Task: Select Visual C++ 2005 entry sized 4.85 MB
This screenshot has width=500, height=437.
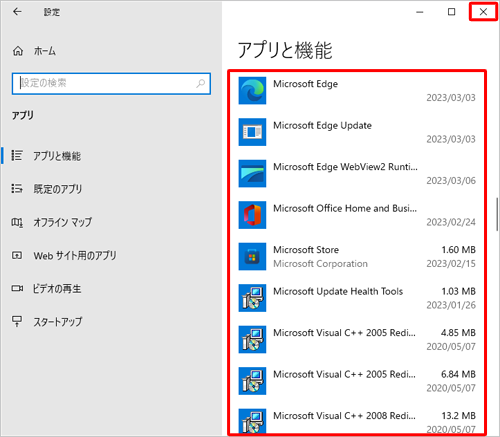Action: click(357, 340)
